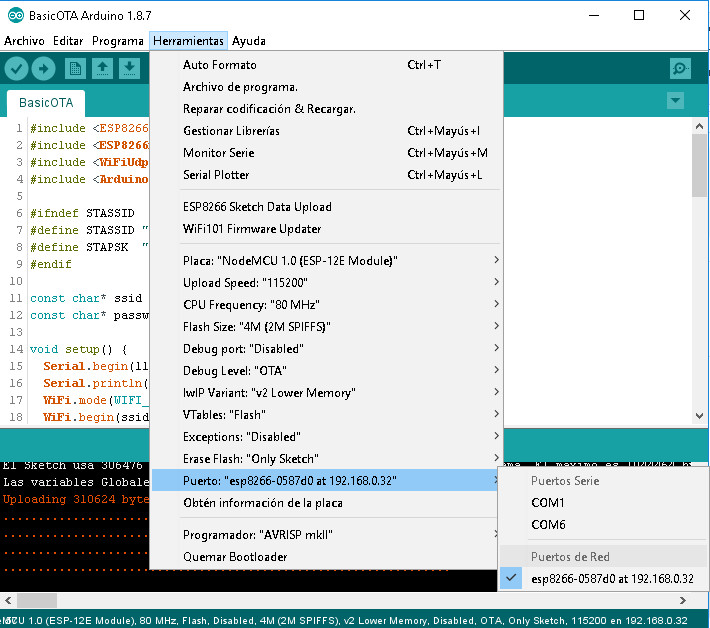This screenshot has width=710, height=628.
Task: Click the Open sketch up-arrow icon
Action: 102,69
